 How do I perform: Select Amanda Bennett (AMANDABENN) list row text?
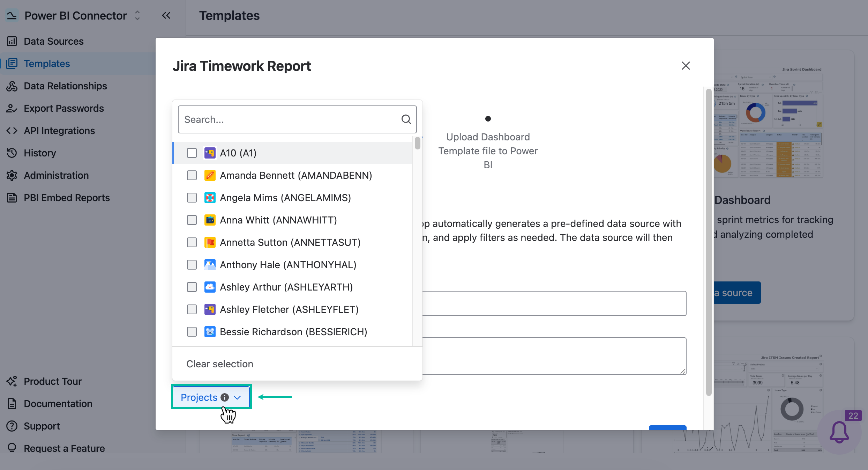pos(296,175)
